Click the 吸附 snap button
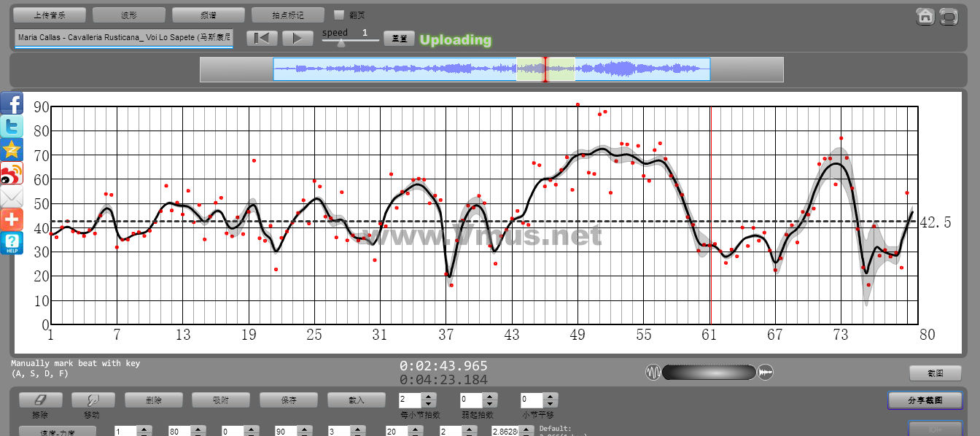Screen dimensions: 980x436 pyautogui.click(x=220, y=400)
